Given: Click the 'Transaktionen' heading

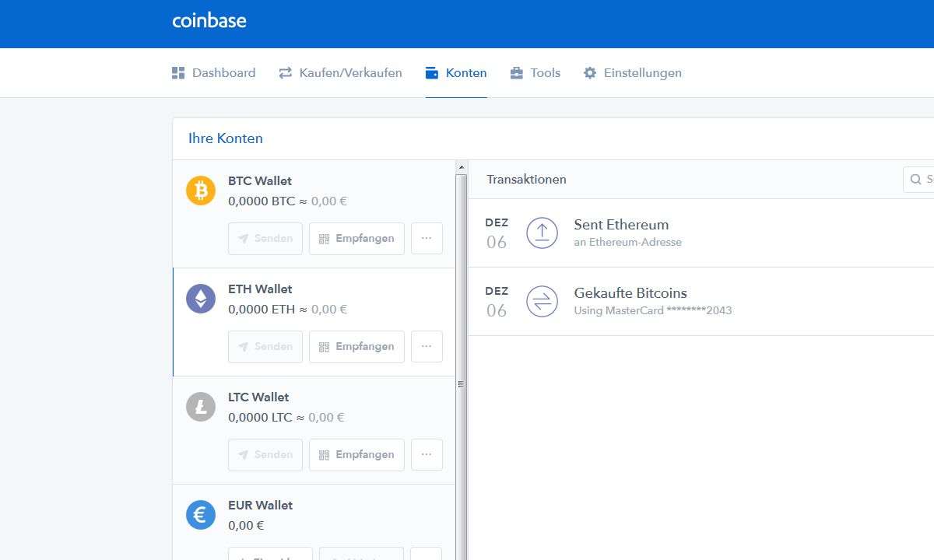Looking at the screenshot, I should click(526, 180).
